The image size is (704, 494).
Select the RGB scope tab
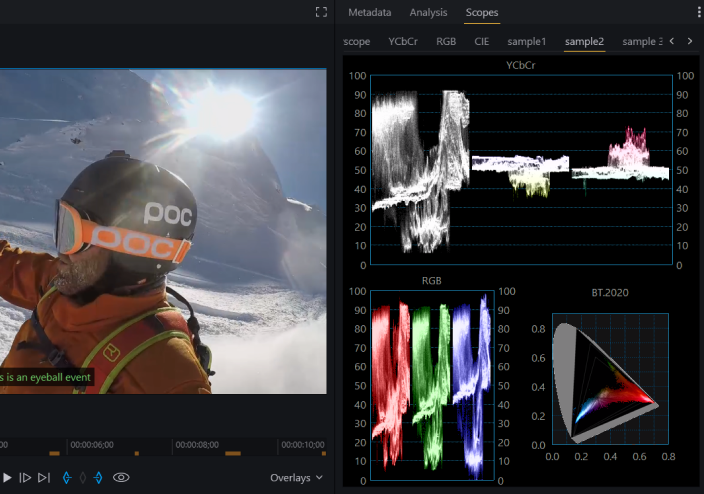pos(446,41)
